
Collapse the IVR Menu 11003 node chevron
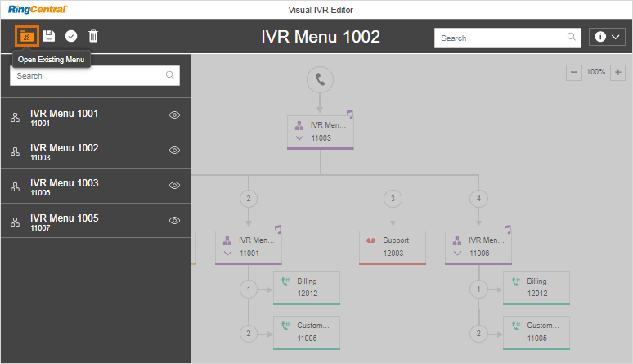(x=299, y=138)
